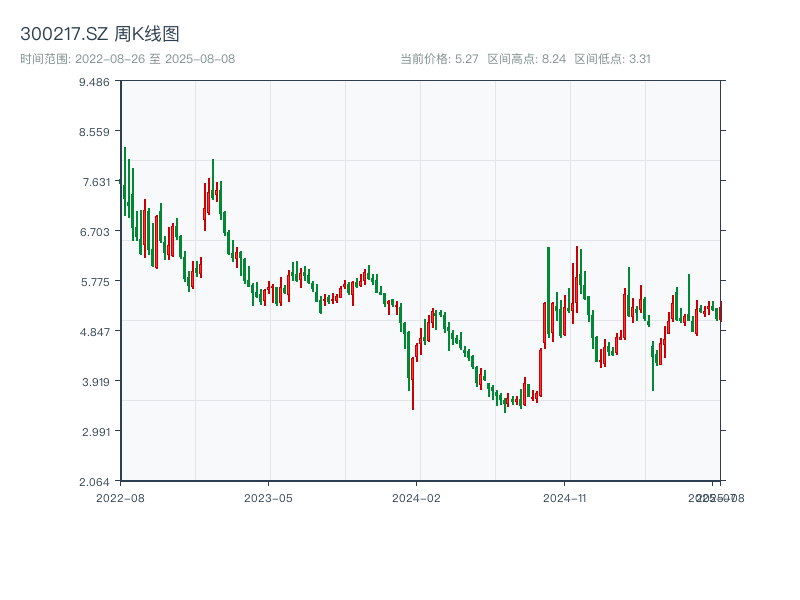Click the 区间低点 3.31 label
The height and width of the screenshot is (600, 800).
point(612,59)
